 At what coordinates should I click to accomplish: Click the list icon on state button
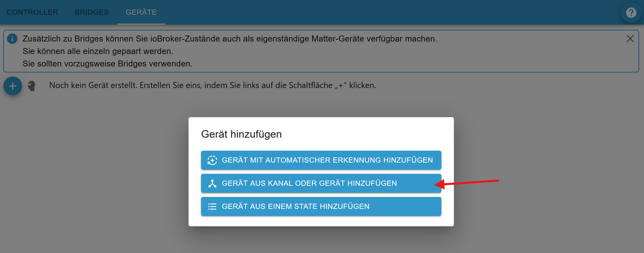point(213,206)
